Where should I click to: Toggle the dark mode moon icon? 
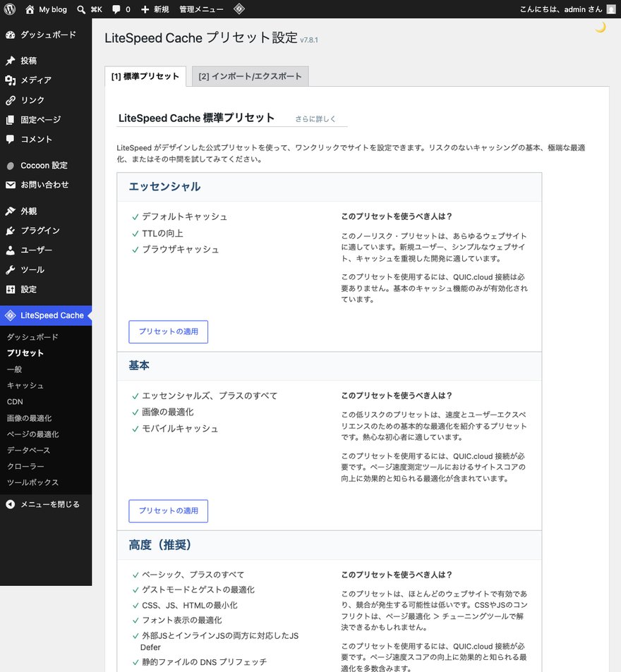tap(601, 28)
